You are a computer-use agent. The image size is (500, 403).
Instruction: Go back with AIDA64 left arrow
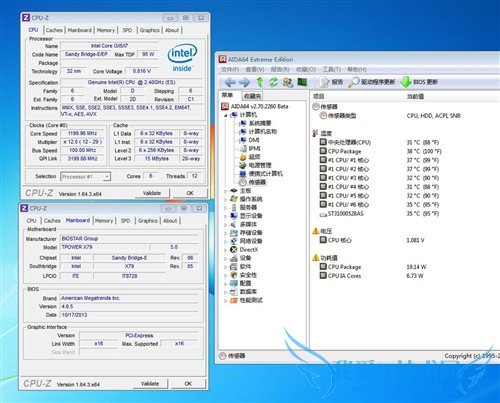(x=230, y=82)
